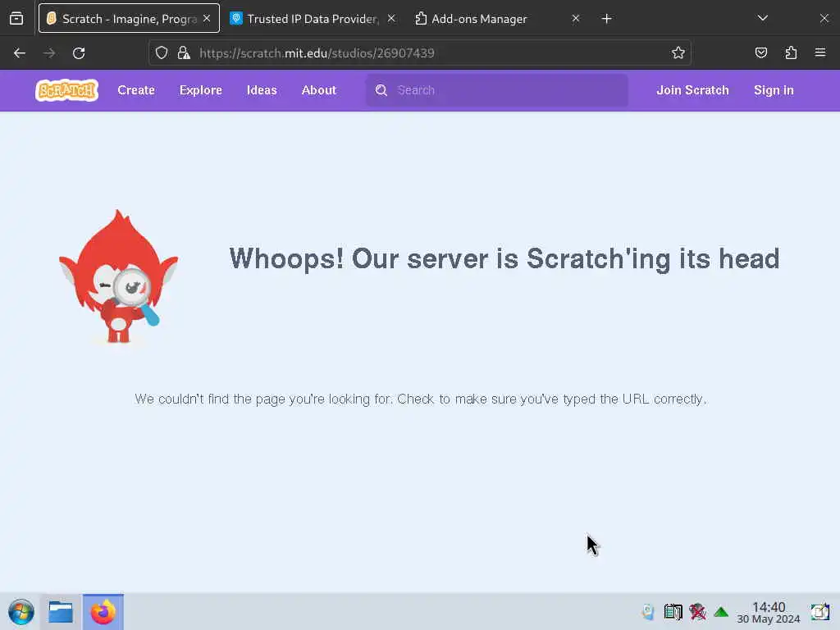The image size is (840, 630).
Task: Reload the current Scratch page
Action: click(79, 53)
